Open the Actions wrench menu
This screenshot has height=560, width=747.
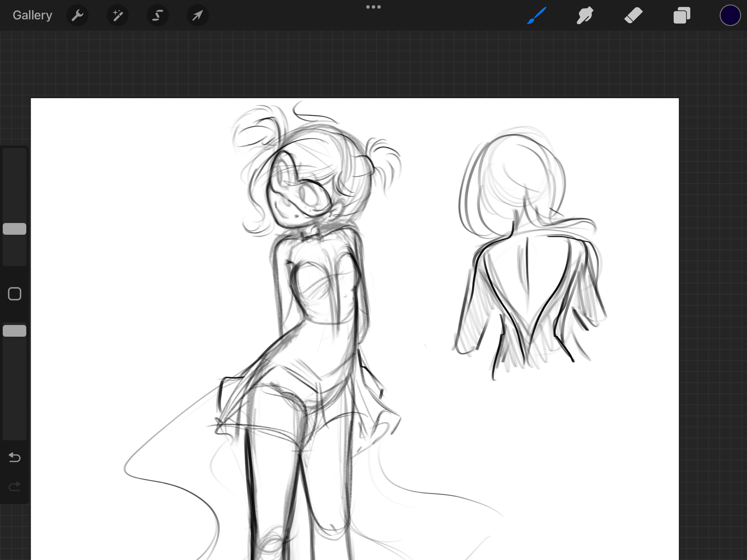[x=77, y=15]
